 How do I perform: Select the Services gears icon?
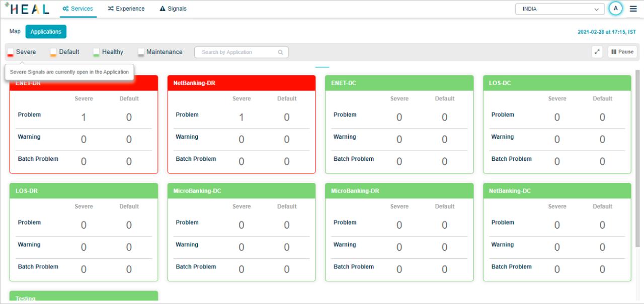coord(66,9)
